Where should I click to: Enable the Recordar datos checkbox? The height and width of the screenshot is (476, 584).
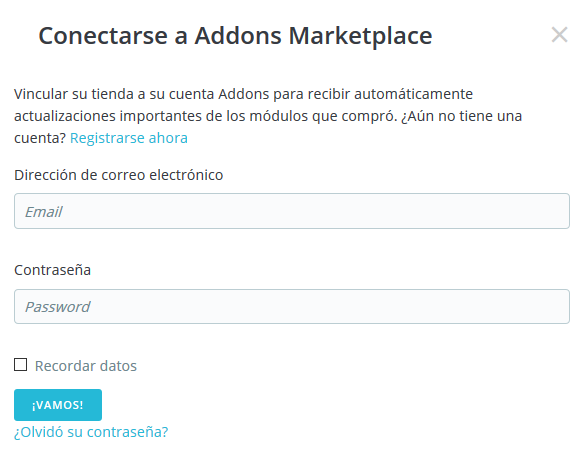pyautogui.click(x=20, y=365)
